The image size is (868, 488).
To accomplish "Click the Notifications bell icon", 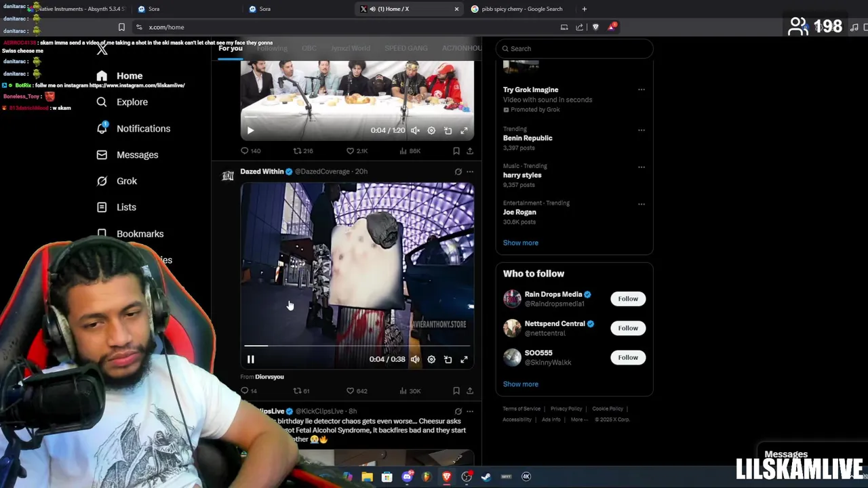I will (102, 128).
